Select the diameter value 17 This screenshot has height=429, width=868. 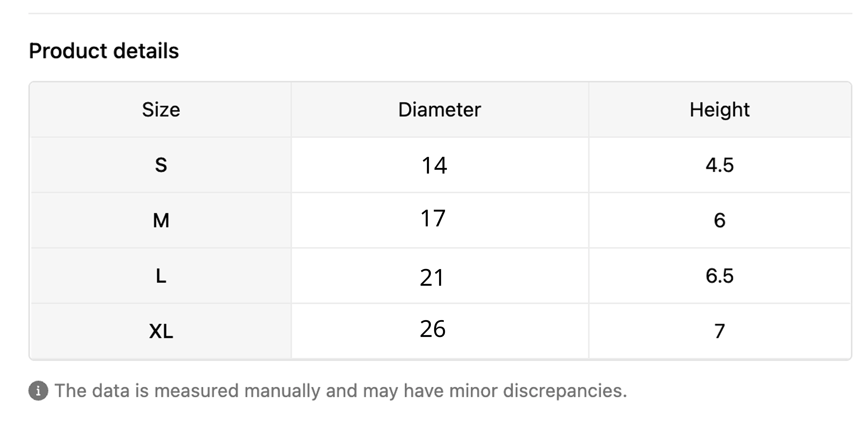(x=433, y=218)
